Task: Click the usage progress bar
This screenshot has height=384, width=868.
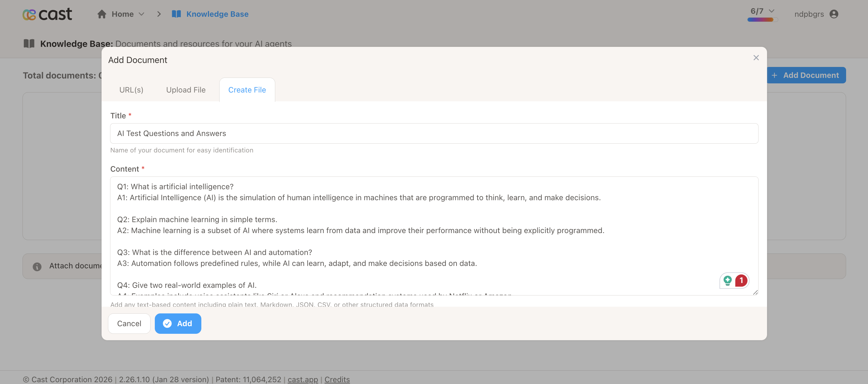Action: pos(762,19)
